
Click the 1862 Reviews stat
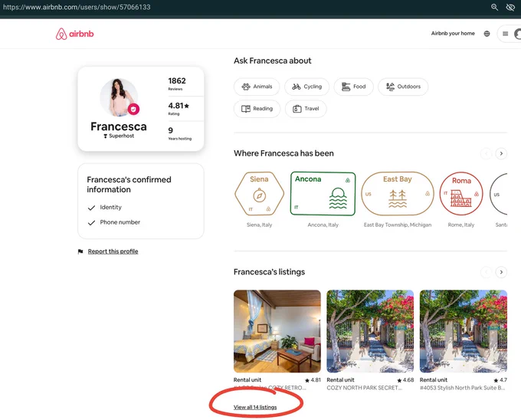pyautogui.click(x=177, y=84)
